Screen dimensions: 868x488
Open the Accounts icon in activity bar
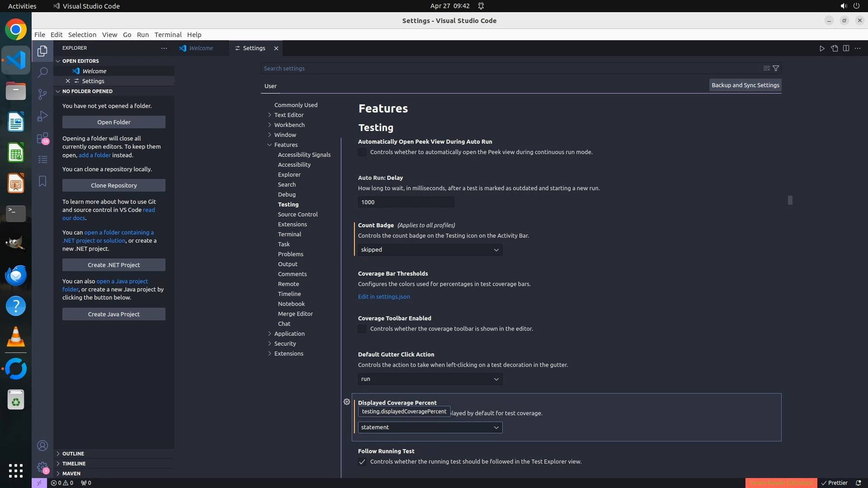(42, 446)
